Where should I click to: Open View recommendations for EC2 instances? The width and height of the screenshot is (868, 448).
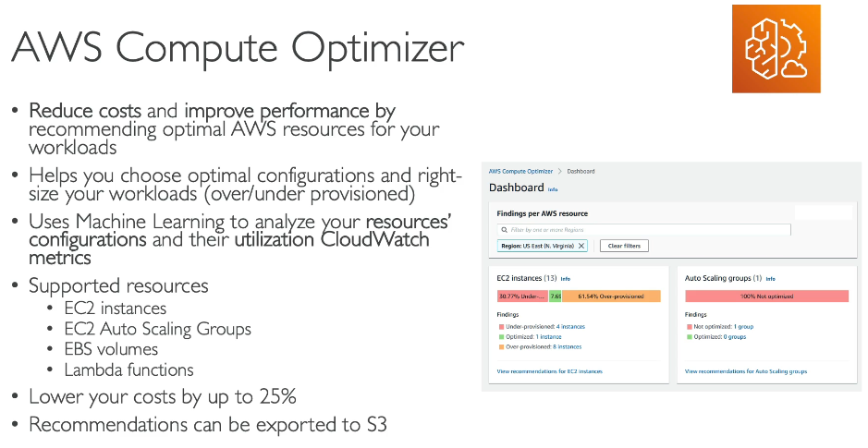[550, 371]
